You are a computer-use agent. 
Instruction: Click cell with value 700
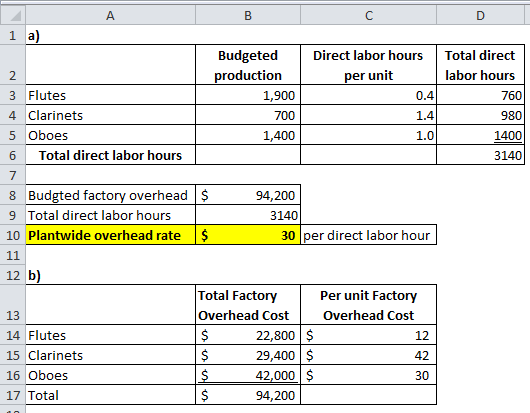[x=248, y=115]
